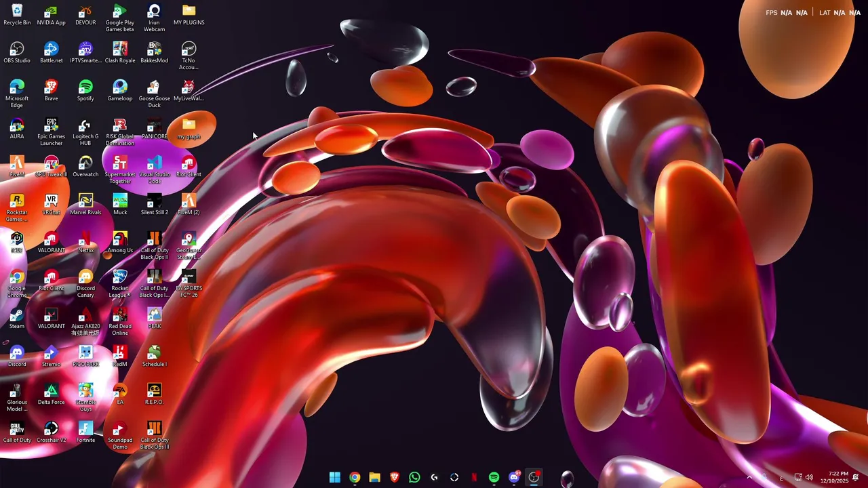Select the MY PLUGINS folder
Image resolution: width=868 pixels, height=488 pixels.
pos(189,15)
